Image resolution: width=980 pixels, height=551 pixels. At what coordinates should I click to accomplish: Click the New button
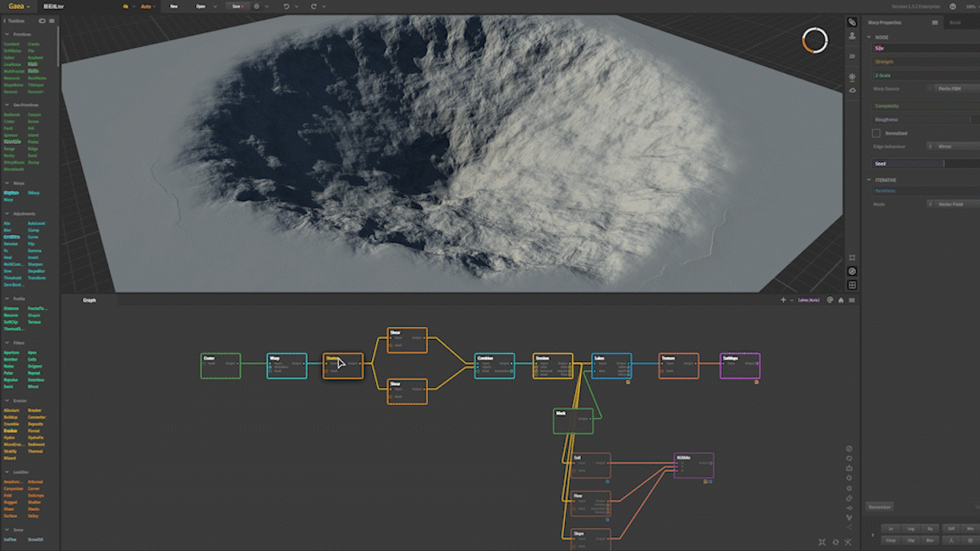[174, 5]
